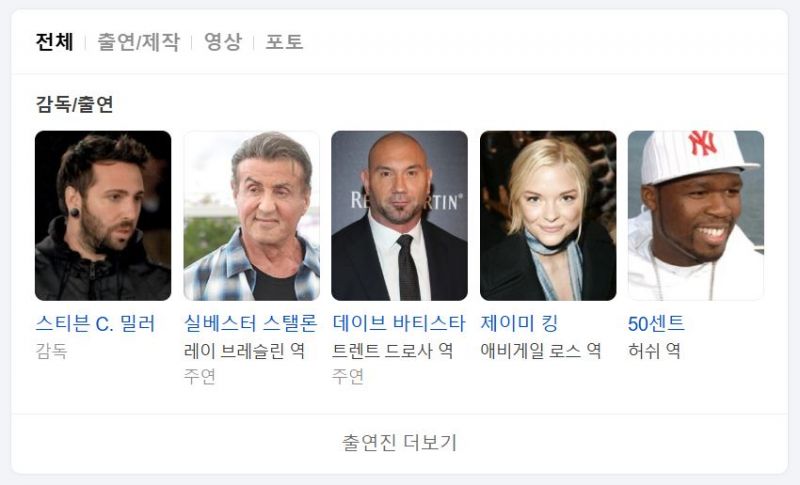The width and height of the screenshot is (800, 485).
Task: Open the 제이미 킹 name link
Action: tap(519, 323)
